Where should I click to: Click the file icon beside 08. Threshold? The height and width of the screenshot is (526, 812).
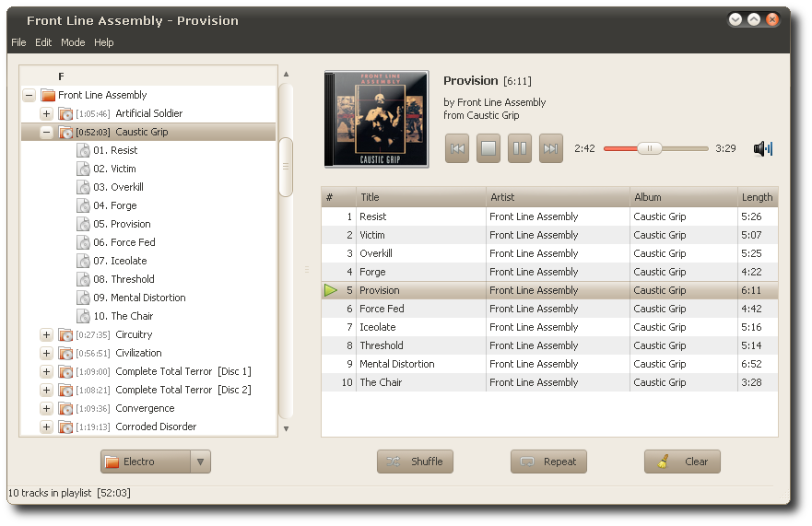(x=83, y=279)
